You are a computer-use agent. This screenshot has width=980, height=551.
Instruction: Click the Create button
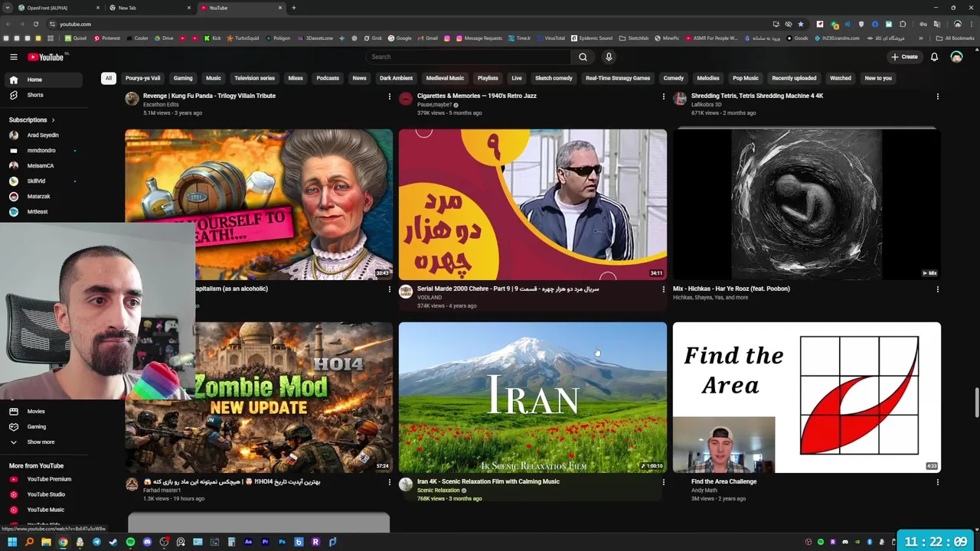point(904,57)
